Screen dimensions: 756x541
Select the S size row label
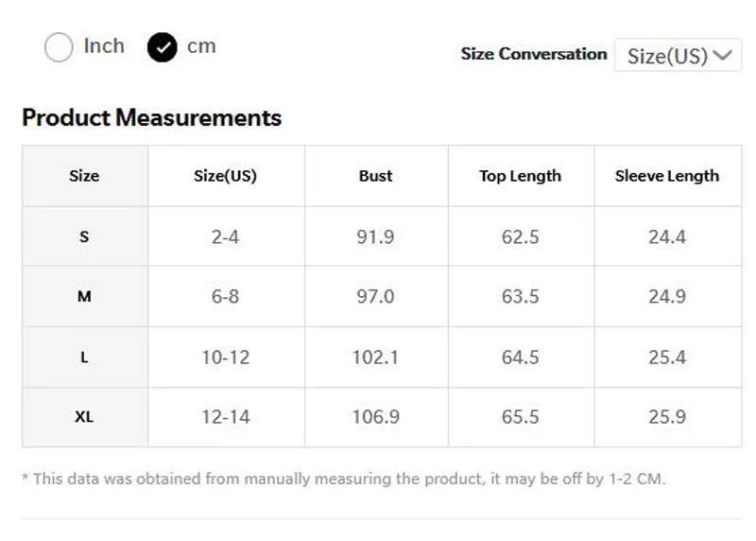[84, 236]
